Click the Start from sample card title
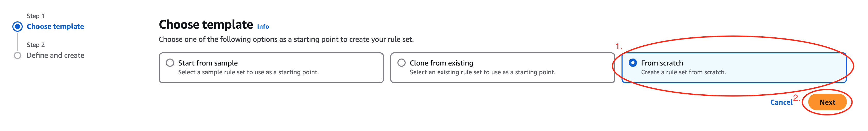The height and width of the screenshot is (131, 868). (x=208, y=63)
